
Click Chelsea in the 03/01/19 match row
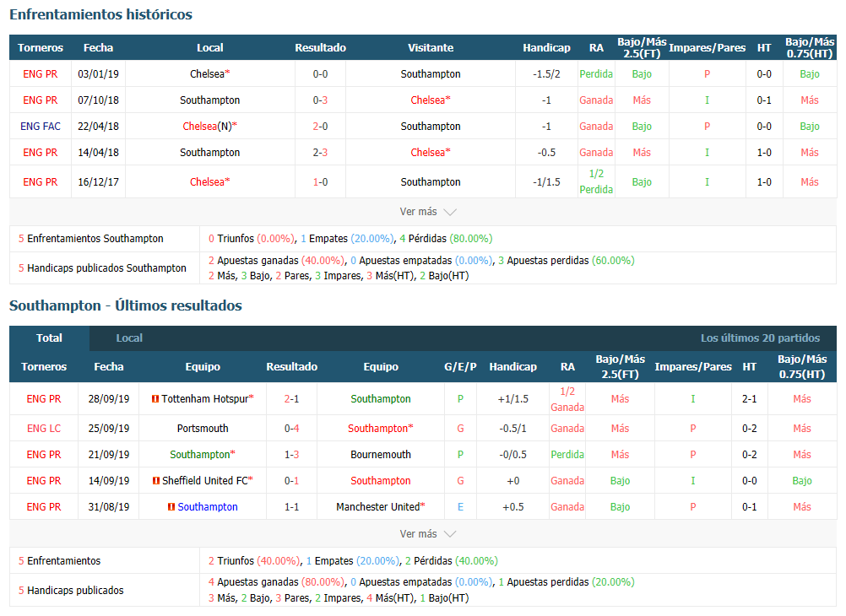[x=207, y=74]
